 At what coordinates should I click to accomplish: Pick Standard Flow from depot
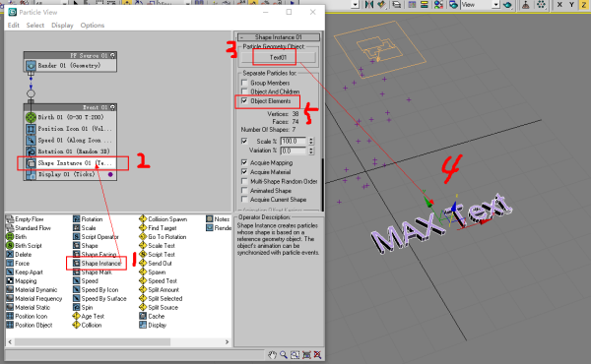(x=29, y=227)
